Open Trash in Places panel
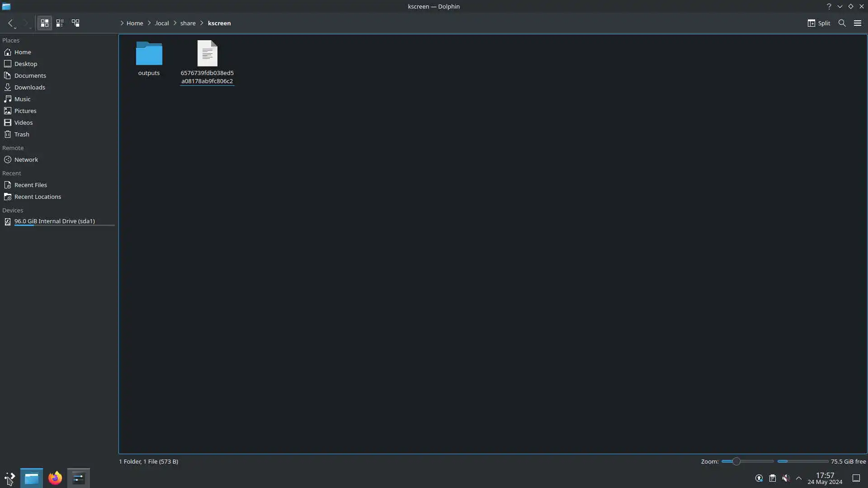The width and height of the screenshot is (868, 488). (x=22, y=134)
